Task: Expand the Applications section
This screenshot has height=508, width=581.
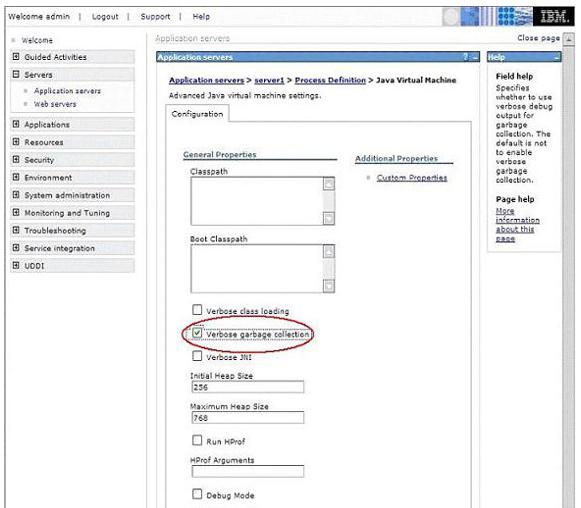Action: coord(16,124)
